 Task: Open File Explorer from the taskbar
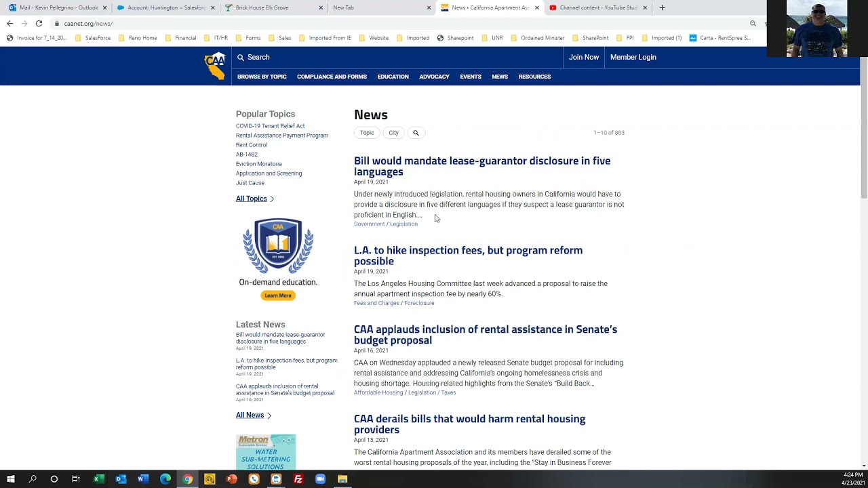click(x=342, y=479)
